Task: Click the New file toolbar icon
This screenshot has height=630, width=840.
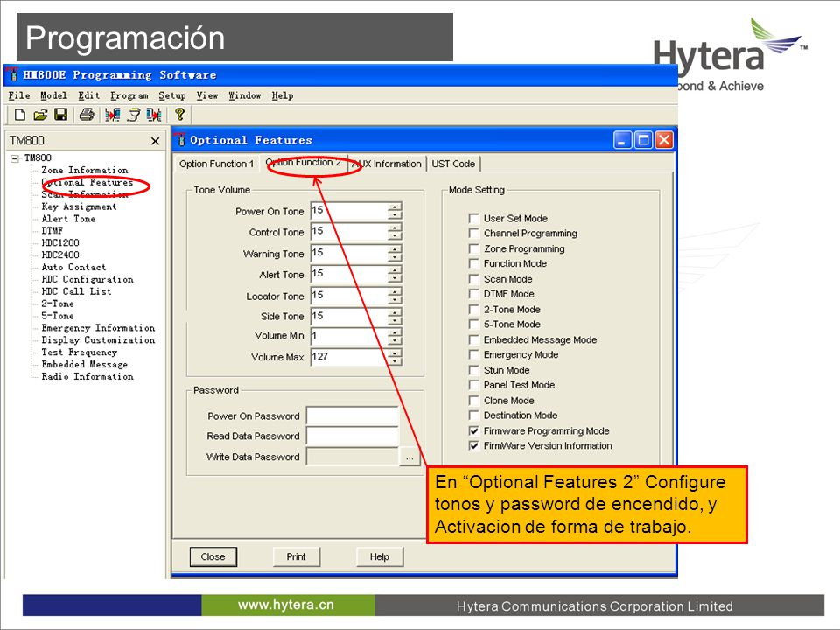Action: coord(20,115)
